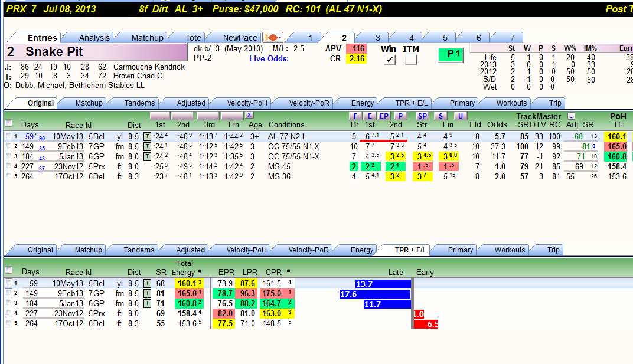Click the E pace filter button
Image resolution: width=633 pixels, height=364 pixels.
click(370, 116)
